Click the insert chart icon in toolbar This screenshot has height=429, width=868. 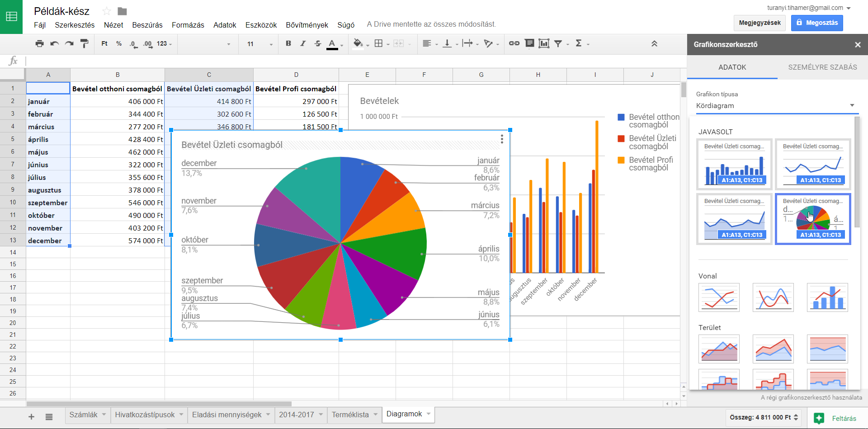pyautogui.click(x=544, y=43)
